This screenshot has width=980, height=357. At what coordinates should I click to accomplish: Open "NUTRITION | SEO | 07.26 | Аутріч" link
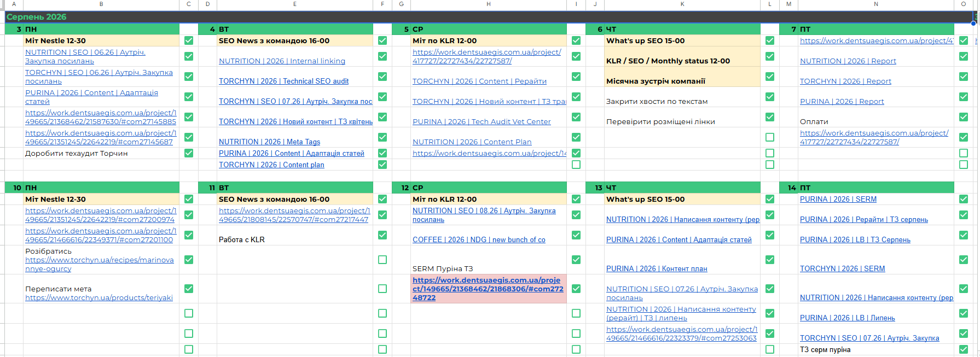pos(682,294)
